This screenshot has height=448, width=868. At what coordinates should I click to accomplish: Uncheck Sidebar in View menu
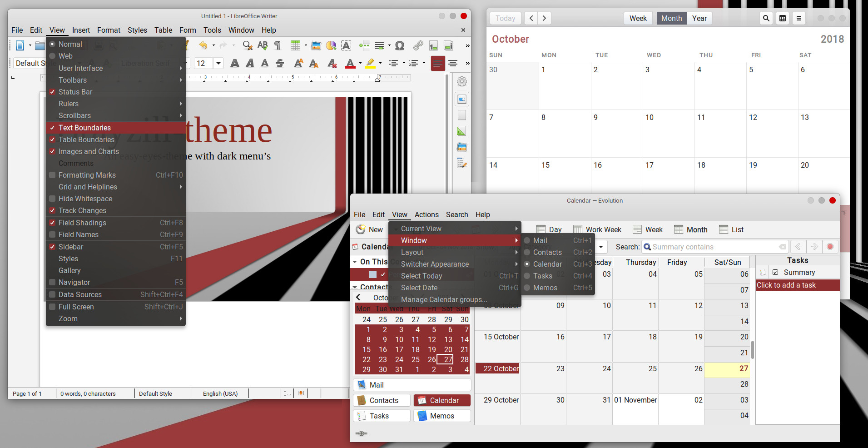point(52,247)
